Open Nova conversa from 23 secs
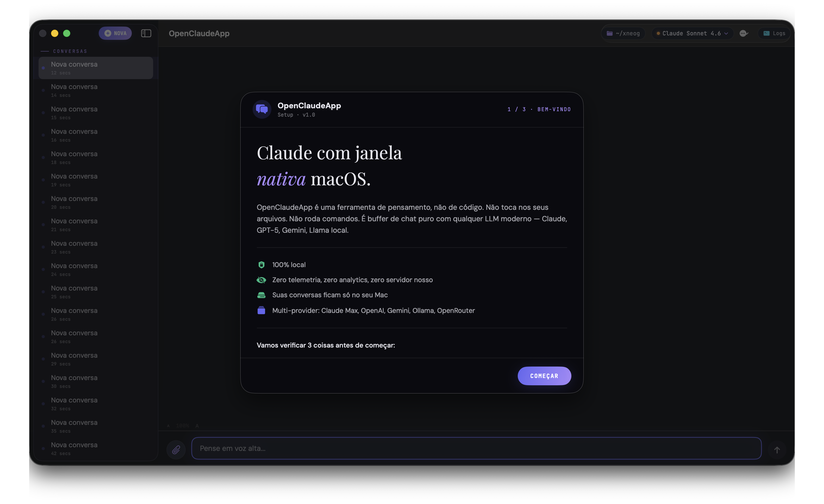The image size is (824, 504). pos(96,247)
